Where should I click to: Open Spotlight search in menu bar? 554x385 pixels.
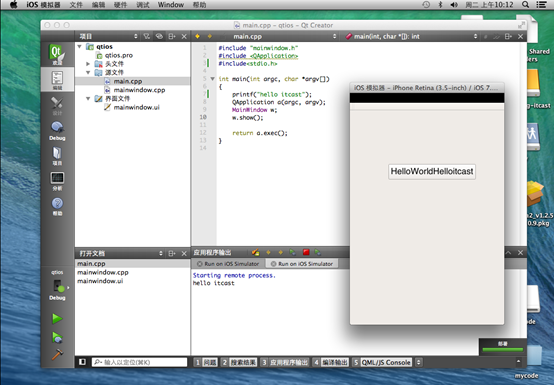[x=525, y=5]
